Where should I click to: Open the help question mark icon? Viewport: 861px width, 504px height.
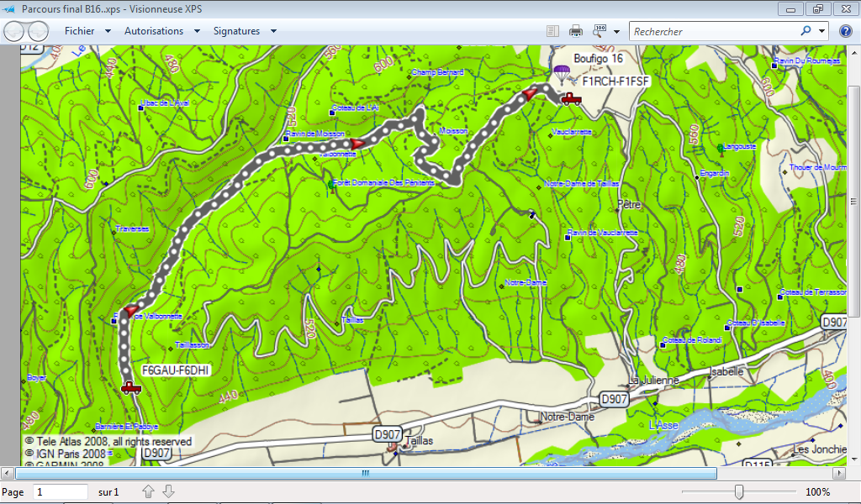coord(845,31)
